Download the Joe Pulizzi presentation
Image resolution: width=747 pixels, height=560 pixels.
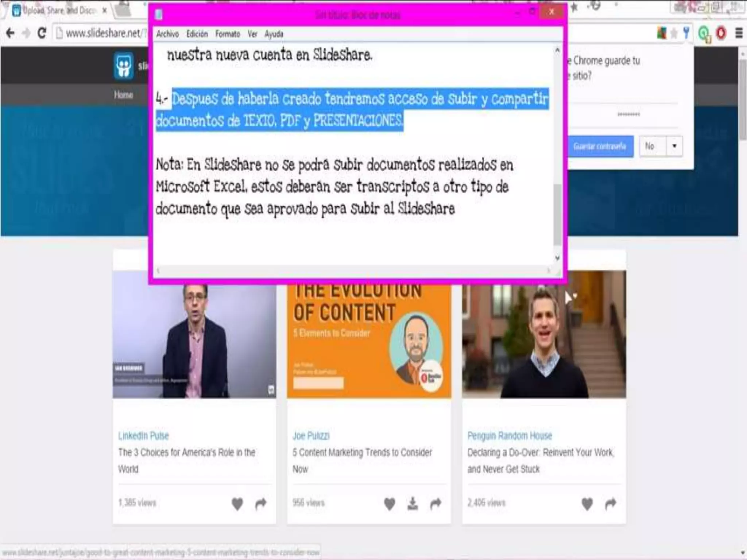coord(413,503)
